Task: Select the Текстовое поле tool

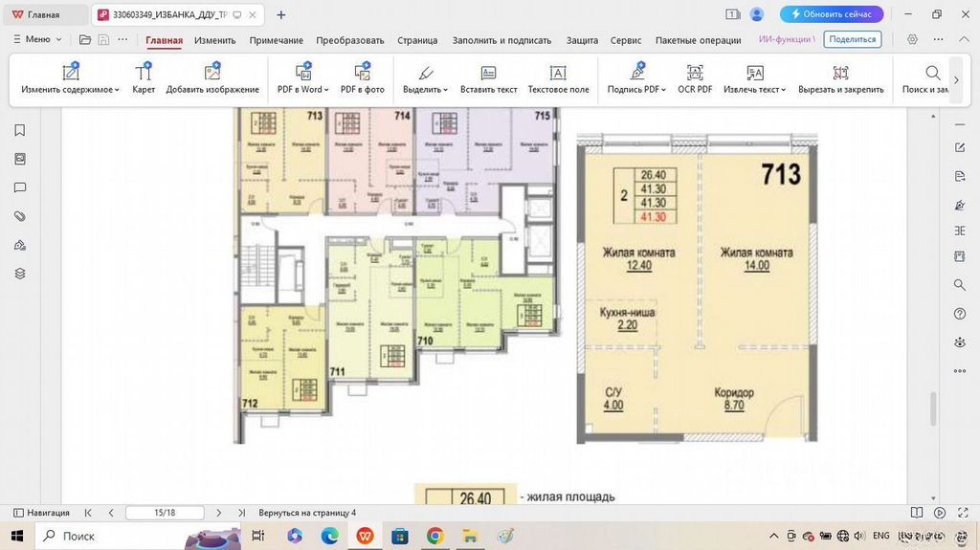Action: [558, 78]
